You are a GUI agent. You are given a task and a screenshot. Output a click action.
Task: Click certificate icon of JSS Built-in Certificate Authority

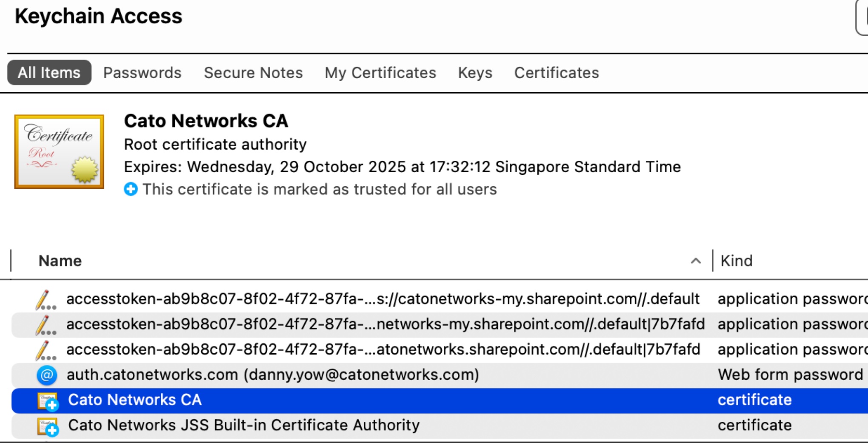coord(48,426)
